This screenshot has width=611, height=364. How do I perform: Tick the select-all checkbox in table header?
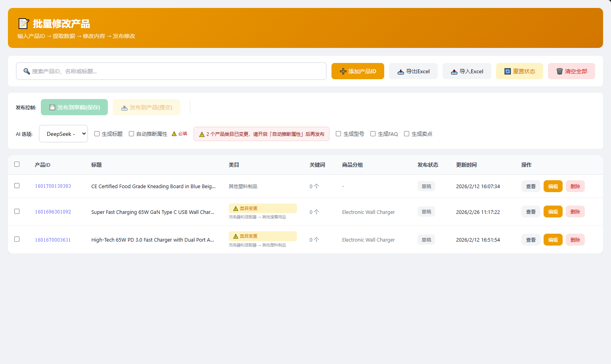[x=17, y=164]
